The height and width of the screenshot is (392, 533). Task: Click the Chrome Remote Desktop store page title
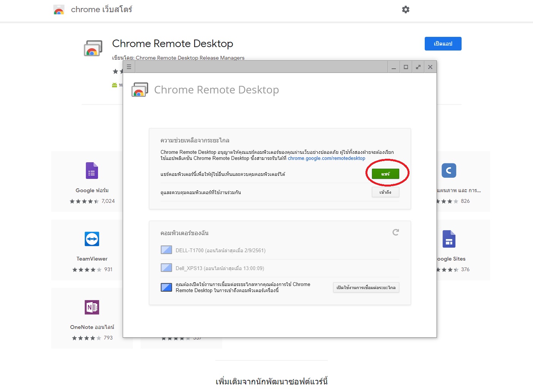(172, 44)
